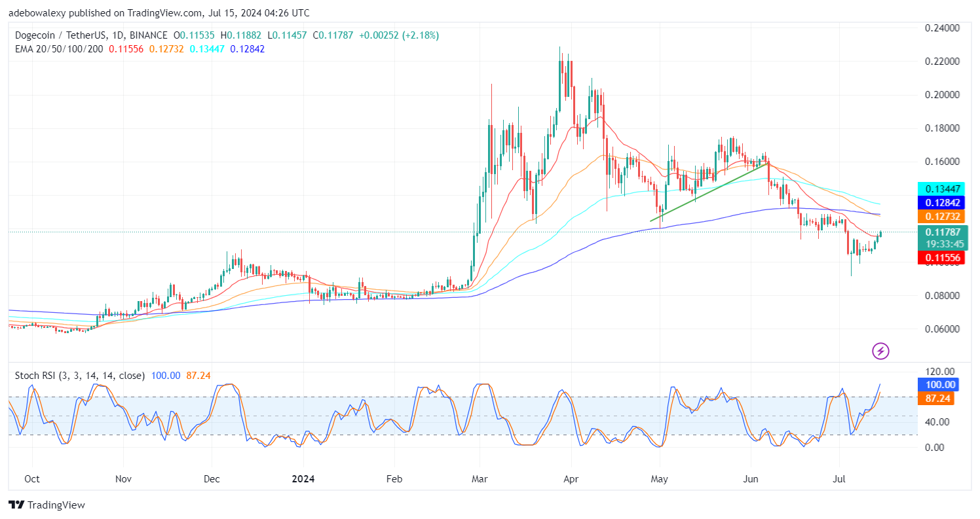Click the EMA 50 value 0.12732 in legend

coord(167,49)
